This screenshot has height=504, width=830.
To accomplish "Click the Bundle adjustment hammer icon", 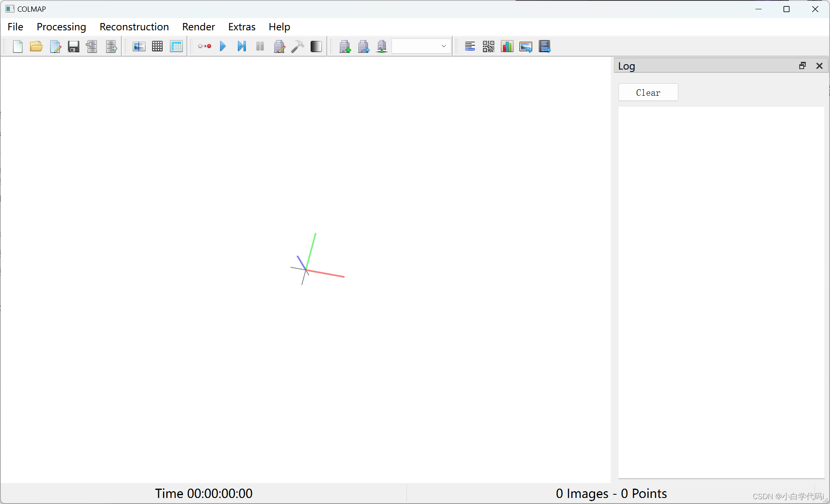I will point(298,46).
